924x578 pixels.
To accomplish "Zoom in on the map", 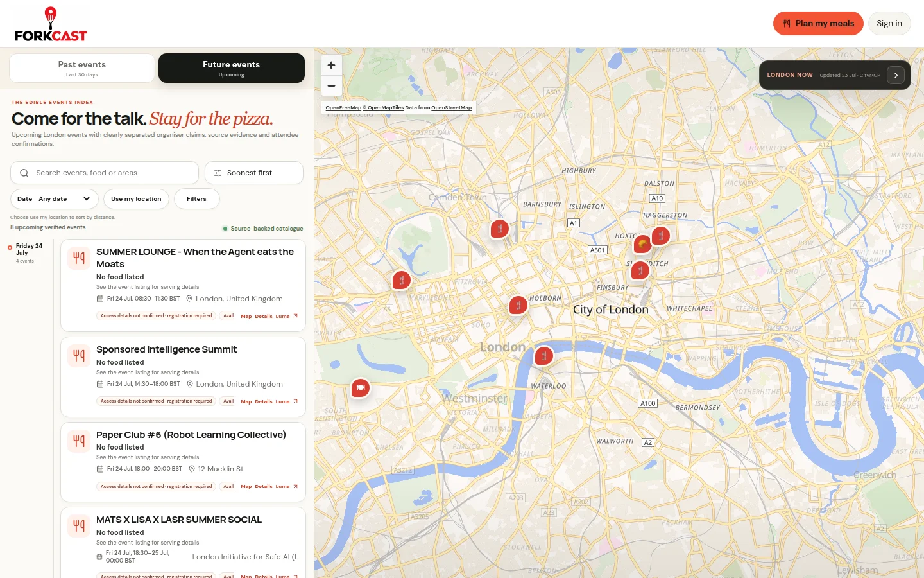I will [331, 65].
